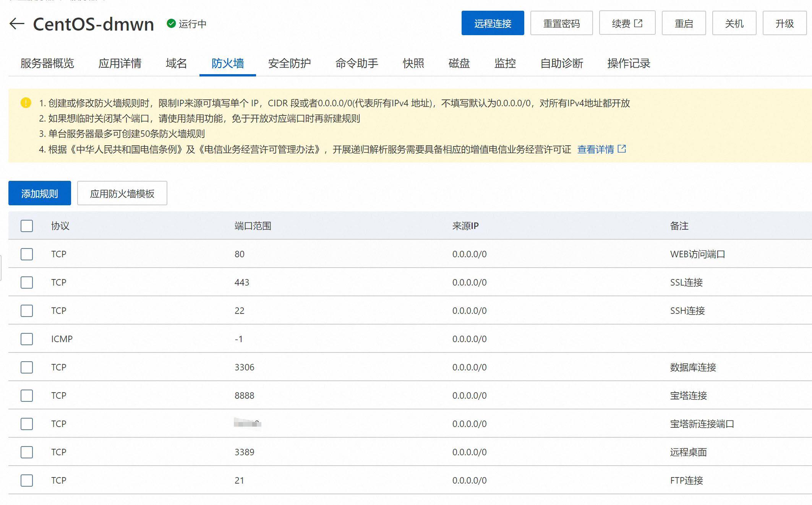This screenshot has width=812, height=505.
Task: Click the 应用防火墙模板 button
Action: (x=122, y=193)
